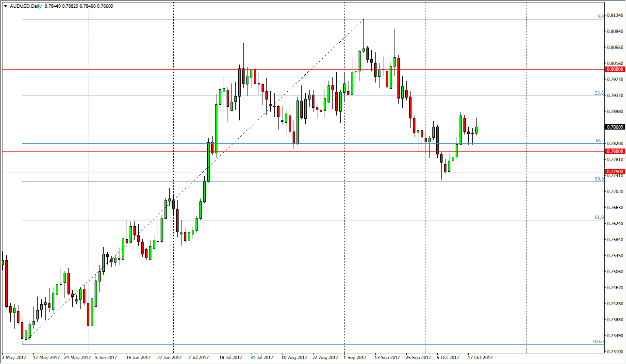Click the 61.8 Fibonacci level label
Image resolution: width=626 pixels, height=364 pixels.
point(600,216)
